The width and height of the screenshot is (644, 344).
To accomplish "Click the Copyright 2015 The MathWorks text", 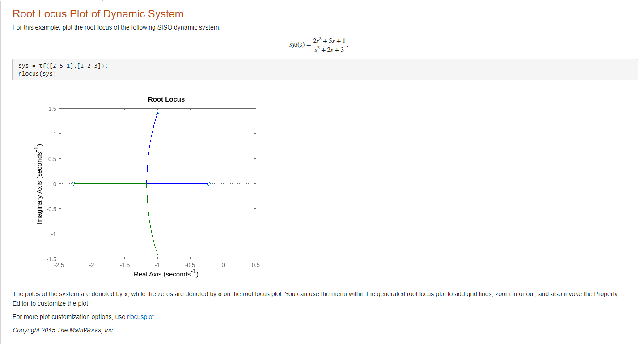I will tap(64, 330).
